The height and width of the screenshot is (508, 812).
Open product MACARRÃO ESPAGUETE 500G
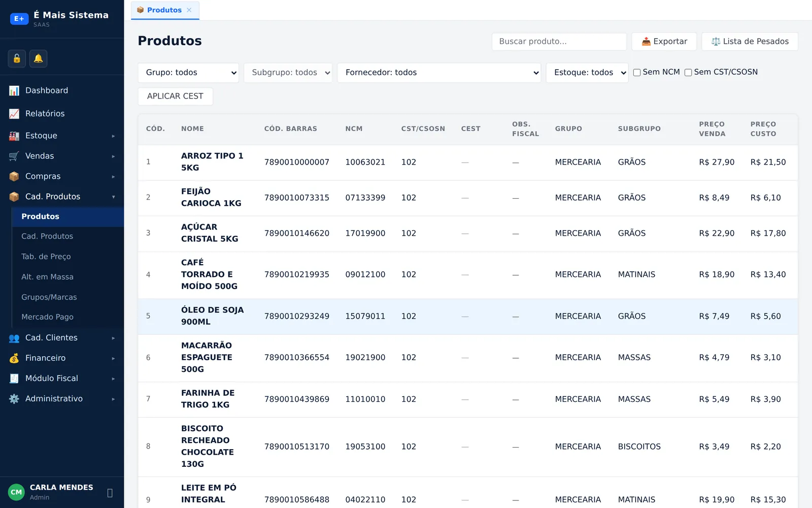click(x=207, y=357)
